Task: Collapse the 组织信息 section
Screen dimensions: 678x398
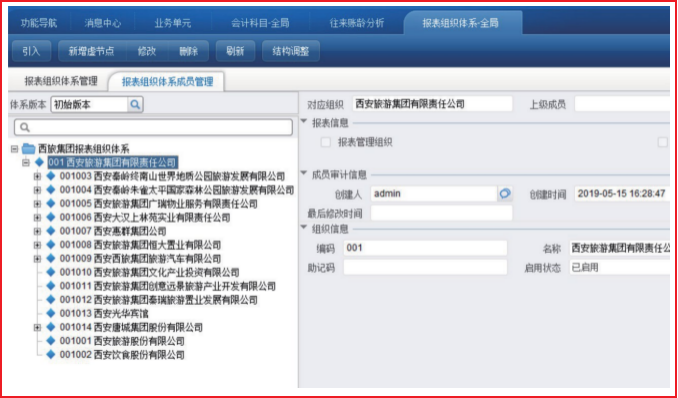Action: coord(304,228)
